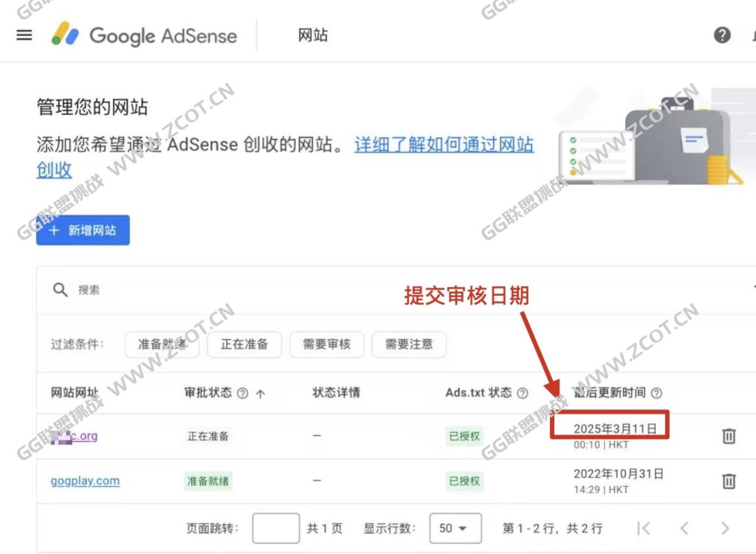Filter by 准备就绪
This screenshot has width=756, height=554.
(162, 344)
